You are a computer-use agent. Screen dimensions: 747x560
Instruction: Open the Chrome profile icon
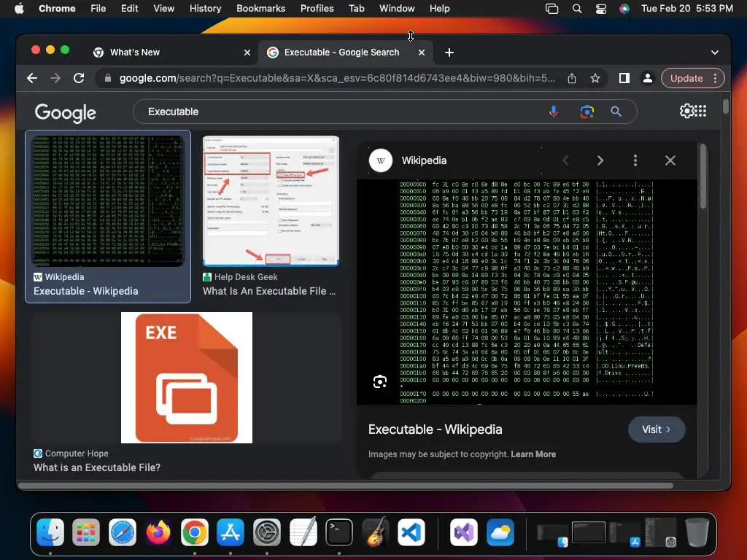tap(648, 78)
